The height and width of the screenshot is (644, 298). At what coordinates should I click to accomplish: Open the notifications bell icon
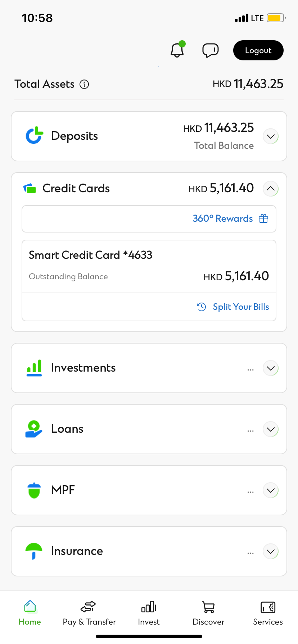(177, 50)
